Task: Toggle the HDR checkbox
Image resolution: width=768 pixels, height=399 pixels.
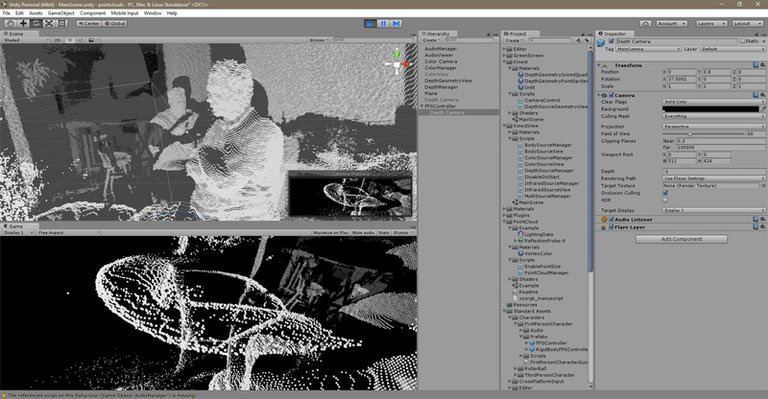Action: [665, 200]
